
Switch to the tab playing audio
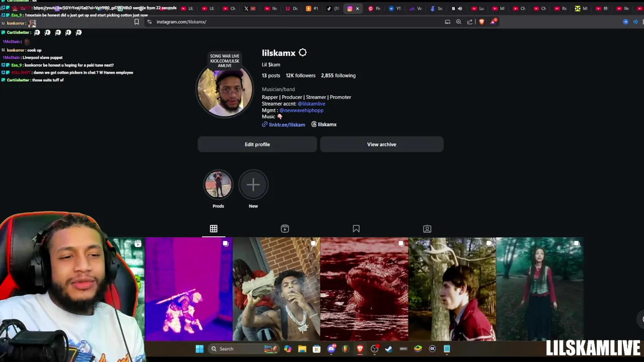(456, 9)
